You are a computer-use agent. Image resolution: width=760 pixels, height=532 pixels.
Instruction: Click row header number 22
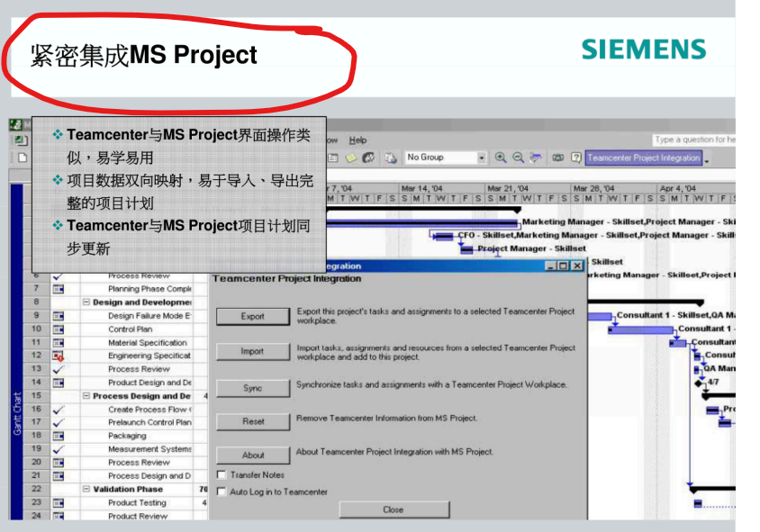pyautogui.click(x=36, y=490)
